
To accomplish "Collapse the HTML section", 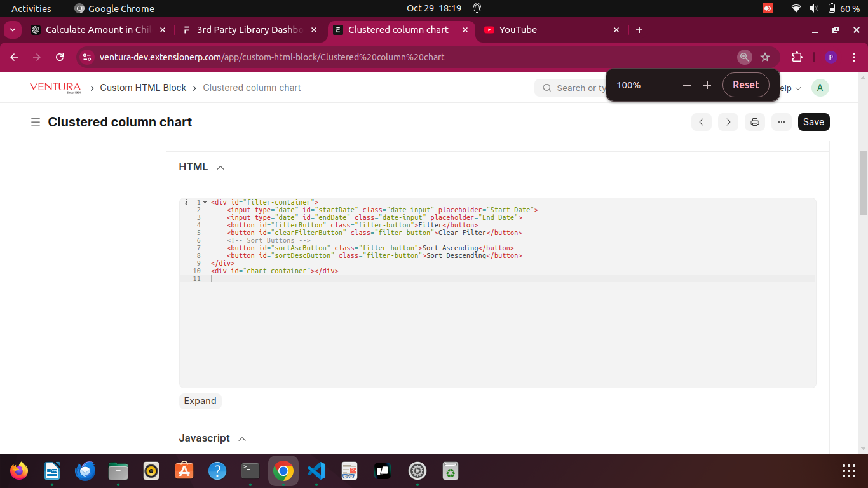I will (220, 168).
